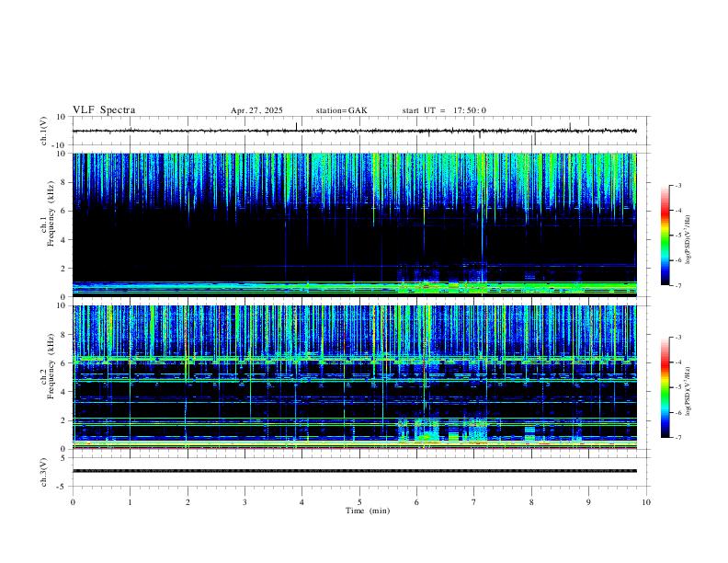This screenshot has height=563, width=728.
Task: Click the 'ch.1(V)' axis label
Action: 44,131
